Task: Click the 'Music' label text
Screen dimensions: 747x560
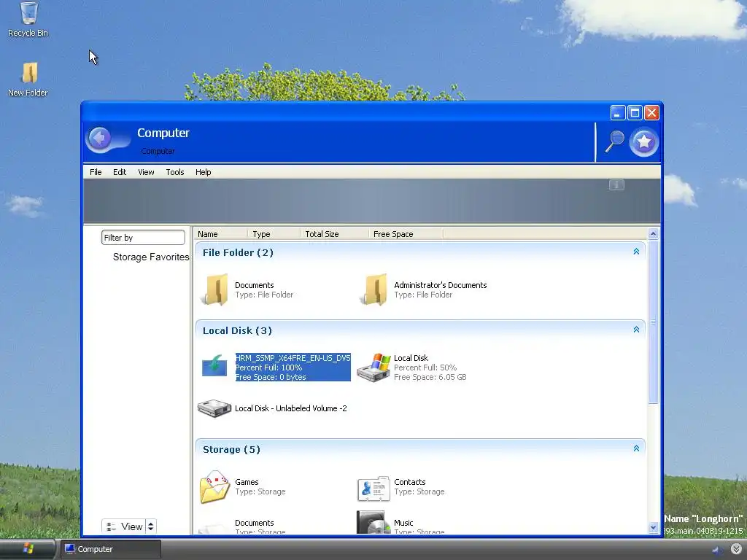Action: pyautogui.click(x=403, y=522)
